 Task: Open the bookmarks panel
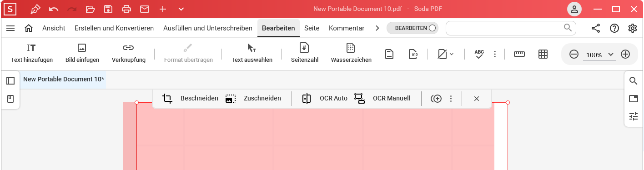[10, 99]
